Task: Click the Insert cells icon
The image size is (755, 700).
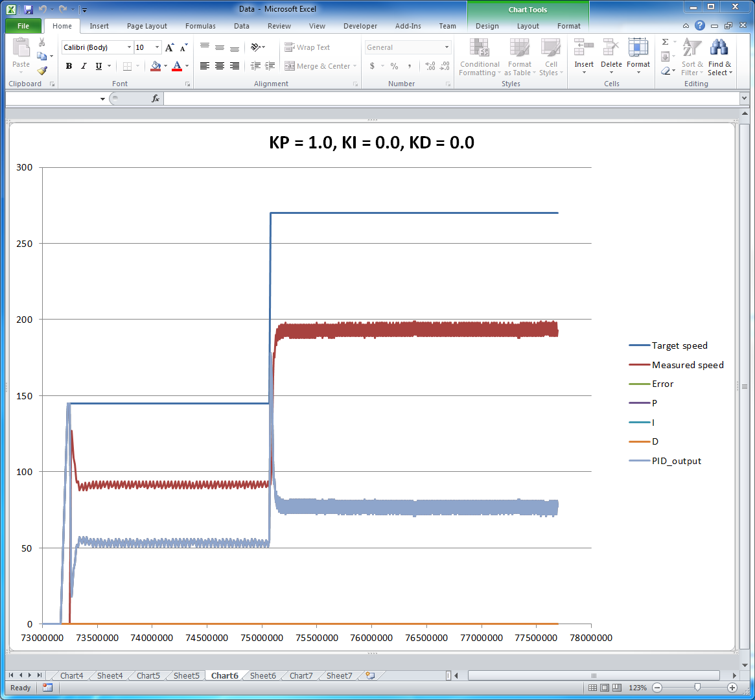Action: click(x=583, y=47)
